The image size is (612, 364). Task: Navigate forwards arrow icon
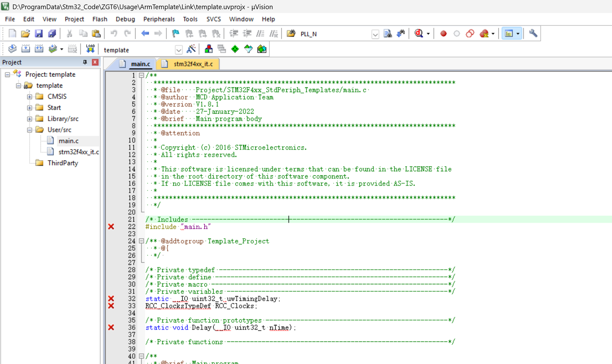pyautogui.click(x=158, y=34)
